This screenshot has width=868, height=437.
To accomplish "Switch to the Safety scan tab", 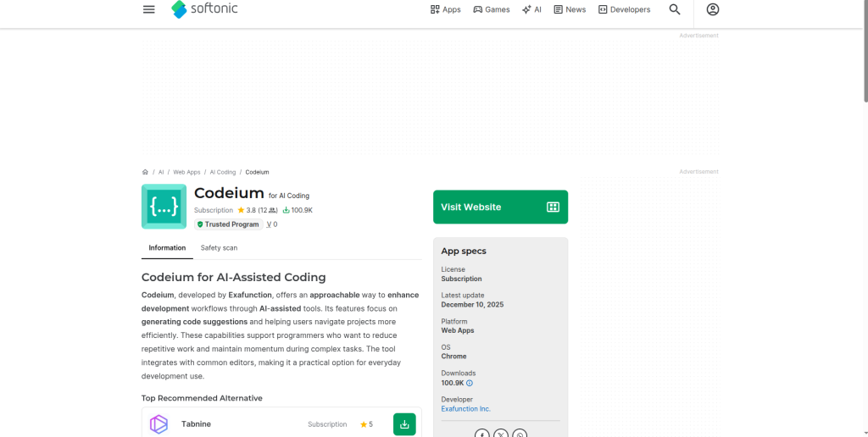I will click(219, 248).
